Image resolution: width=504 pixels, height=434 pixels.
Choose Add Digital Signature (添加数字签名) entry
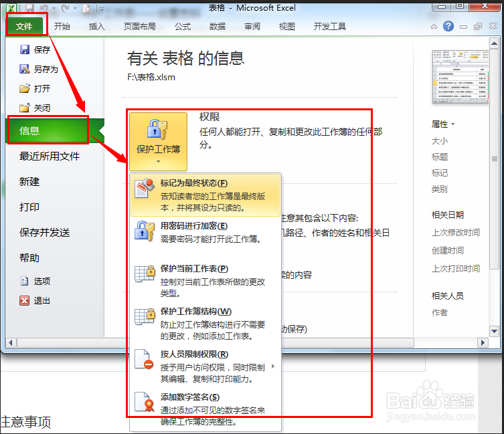pos(205,409)
